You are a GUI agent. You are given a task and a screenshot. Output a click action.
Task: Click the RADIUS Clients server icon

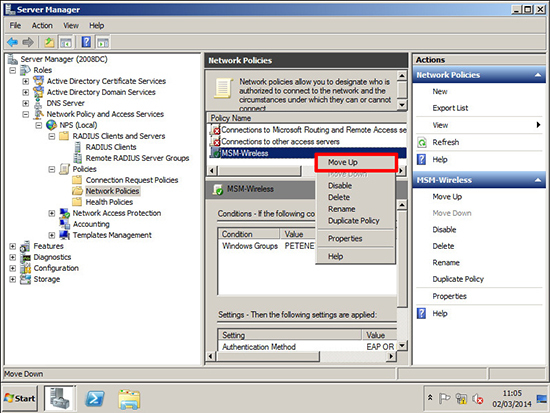78,147
